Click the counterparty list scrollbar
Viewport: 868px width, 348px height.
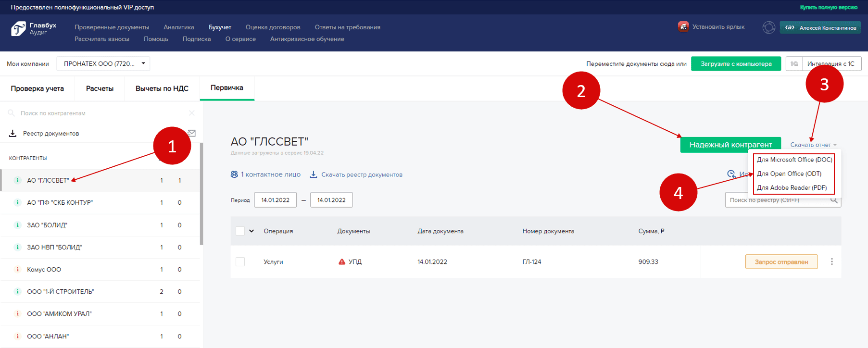[x=201, y=194]
